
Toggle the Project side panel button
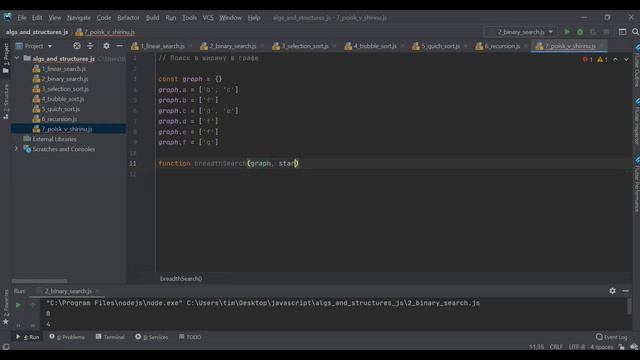6,58
